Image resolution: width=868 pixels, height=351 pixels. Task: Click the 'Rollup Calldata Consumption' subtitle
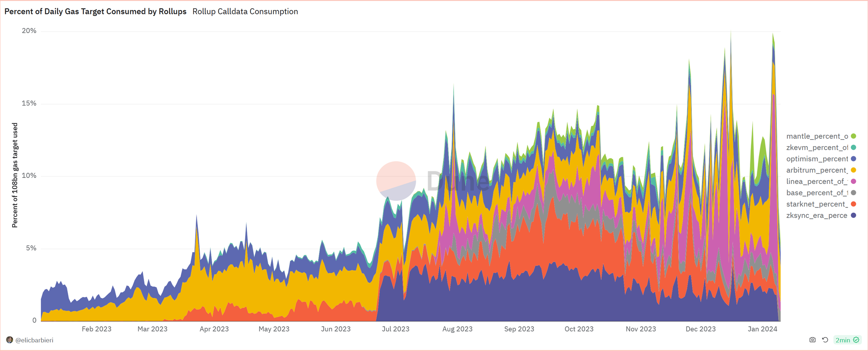click(x=245, y=11)
